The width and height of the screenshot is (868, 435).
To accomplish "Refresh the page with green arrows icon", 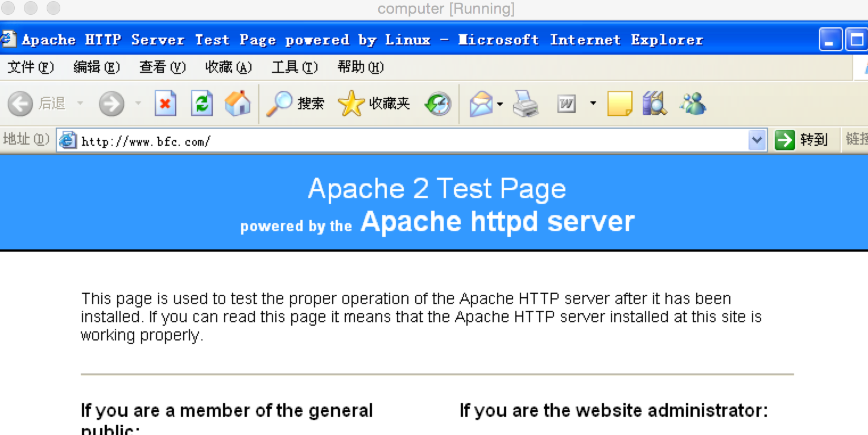I will tap(201, 104).
